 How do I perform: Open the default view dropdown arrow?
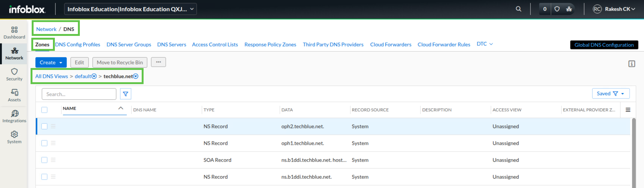[x=94, y=76]
